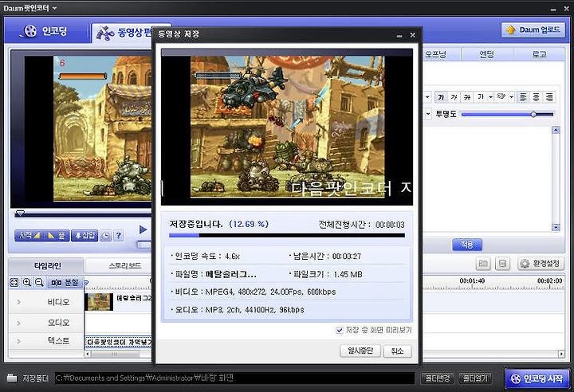This screenshot has width=574, height=392.
Task: Open the 오프닝 tab
Action: [x=435, y=54]
